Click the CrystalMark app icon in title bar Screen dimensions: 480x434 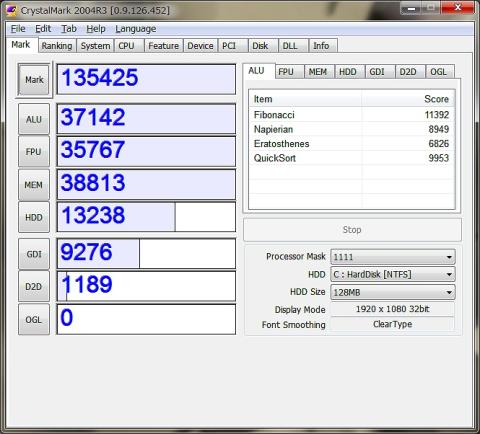tap(11, 10)
